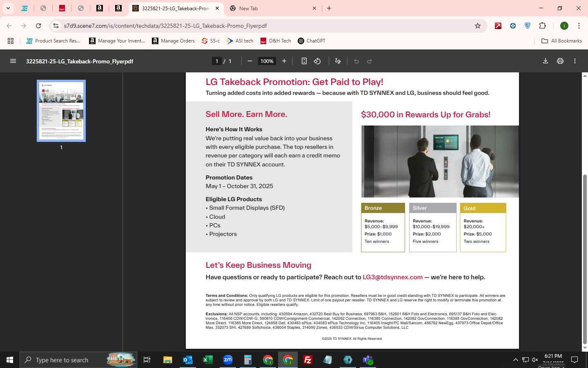Open FileZilla from the taskbar
The image size is (588, 368).
tap(307, 360)
